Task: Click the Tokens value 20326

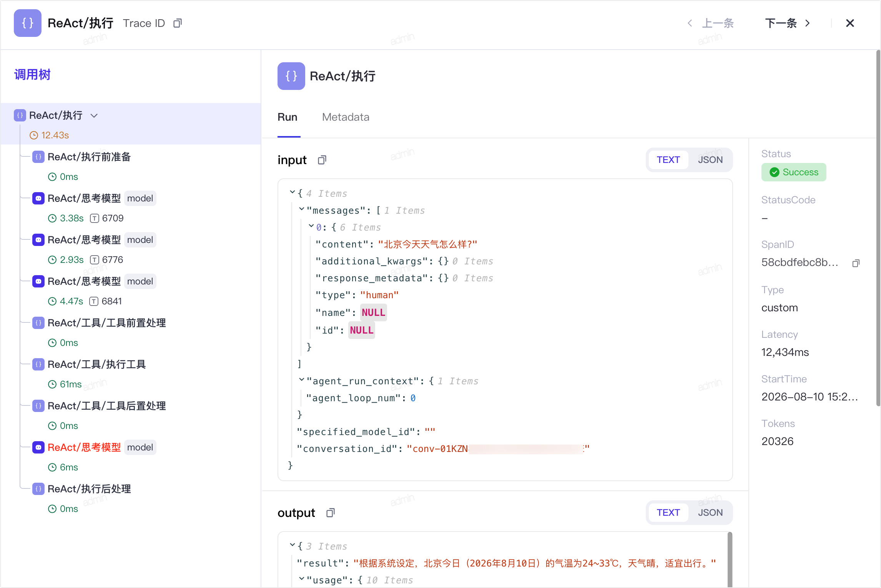Action: [777, 442]
